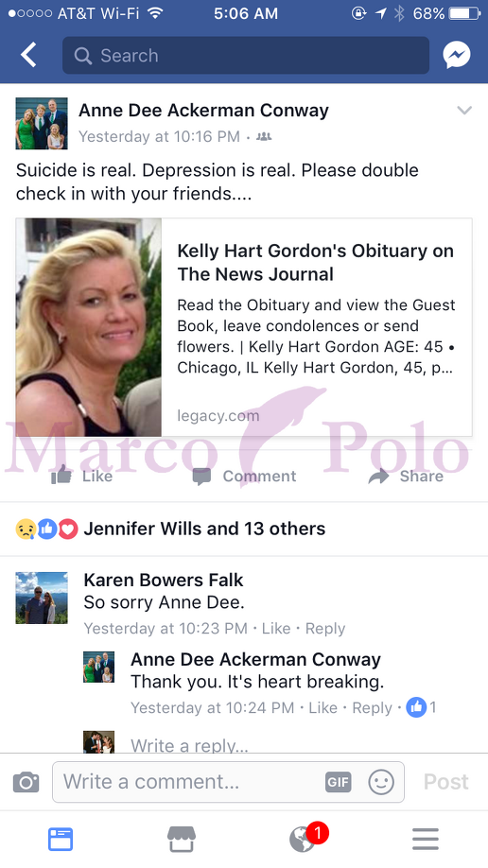Open Kelly Hart Gordon's Obituary link
Image resolution: width=488 pixels, height=868 pixels.
click(244, 327)
